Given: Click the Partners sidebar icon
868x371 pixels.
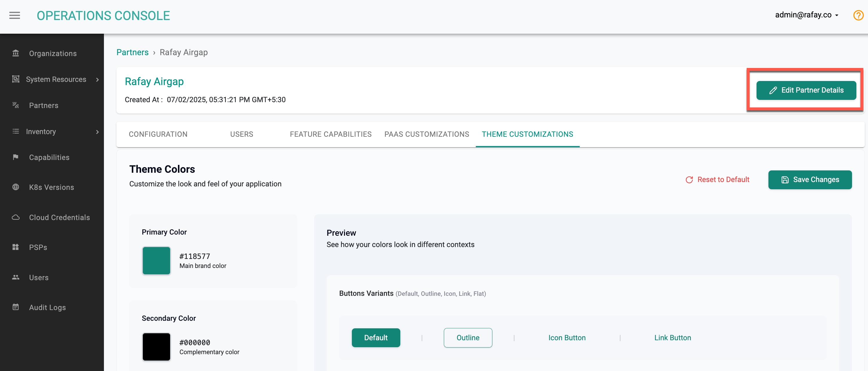Looking at the screenshot, I should pyautogui.click(x=15, y=105).
